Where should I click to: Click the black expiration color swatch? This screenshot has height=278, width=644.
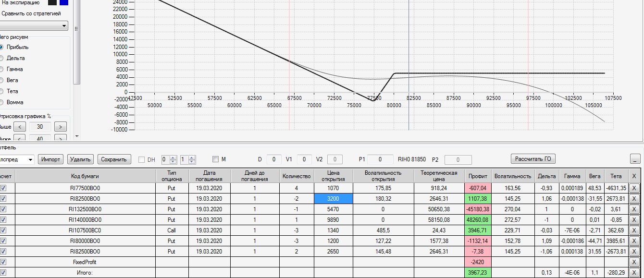coord(52,2)
